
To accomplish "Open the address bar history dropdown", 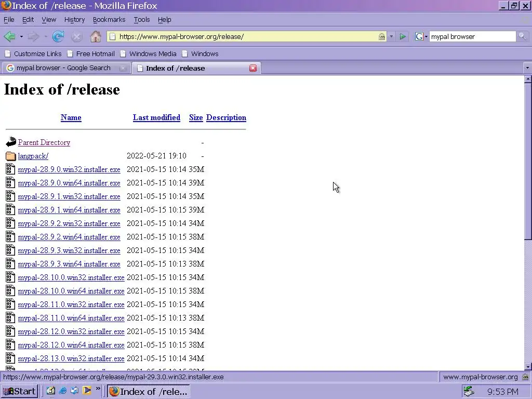I will click(391, 37).
